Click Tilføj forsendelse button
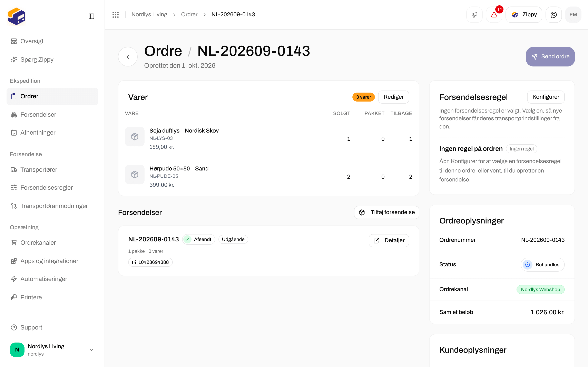 386,212
